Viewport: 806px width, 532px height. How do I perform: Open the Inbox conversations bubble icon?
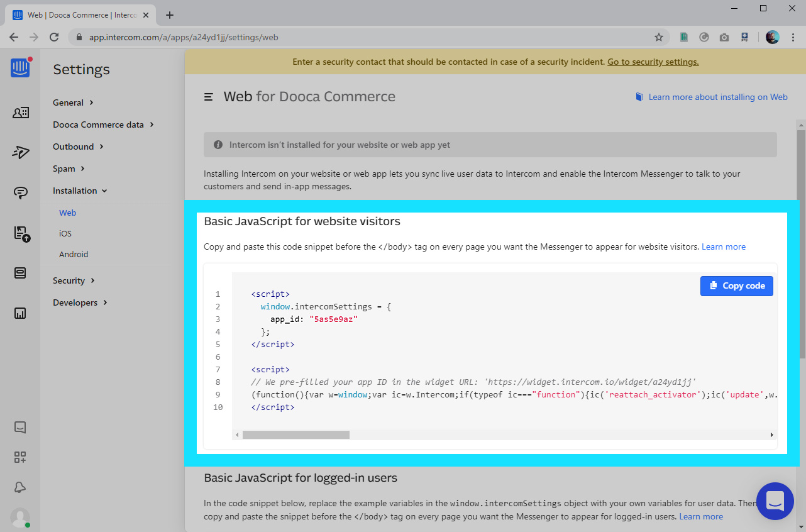click(x=20, y=192)
